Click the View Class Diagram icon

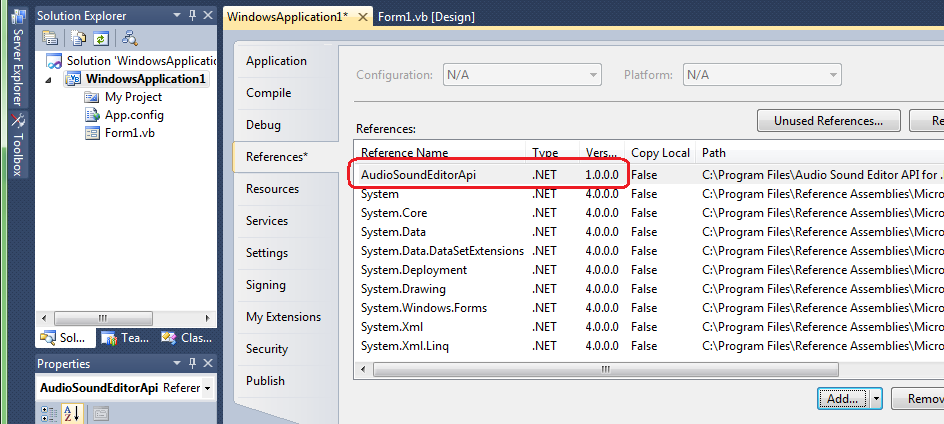[129, 39]
